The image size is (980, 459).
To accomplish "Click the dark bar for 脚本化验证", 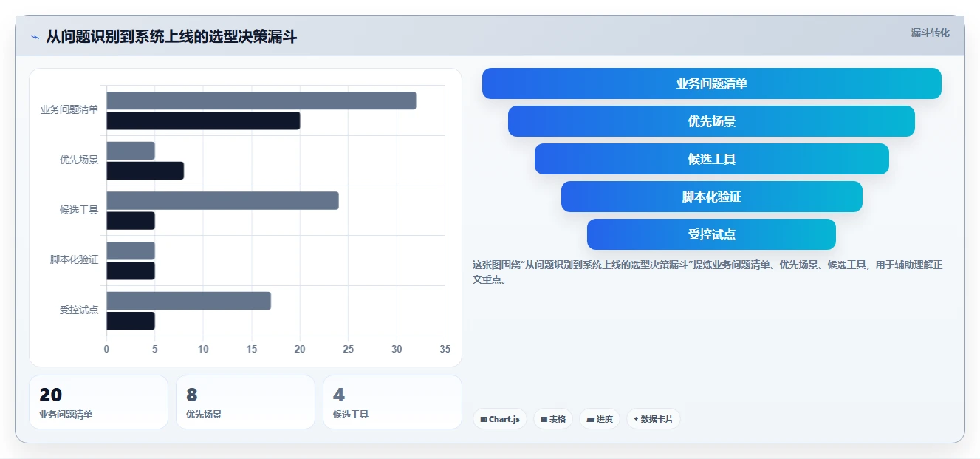I will [x=131, y=271].
